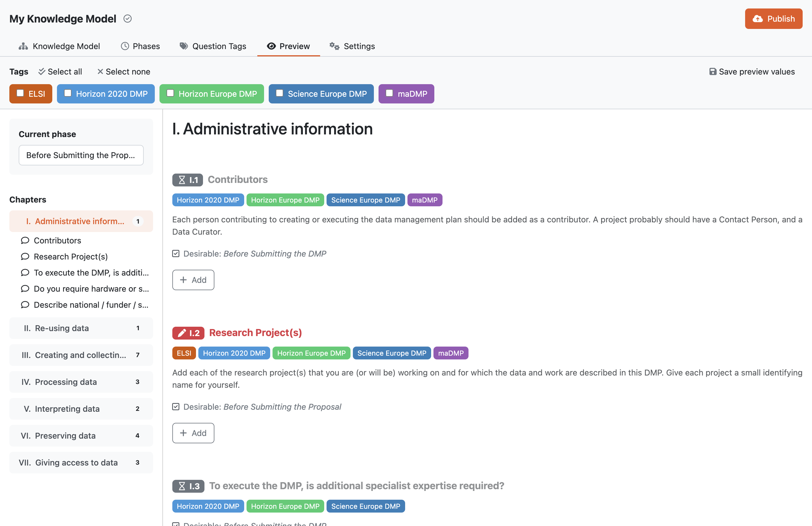Click Save preview values

[x=752, y=72]
